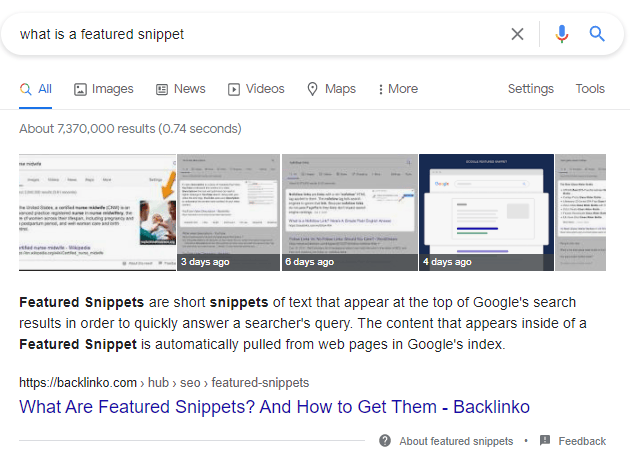The image size is (630, 456).
Task: Select the All results tab
Action: pos(35,89)
